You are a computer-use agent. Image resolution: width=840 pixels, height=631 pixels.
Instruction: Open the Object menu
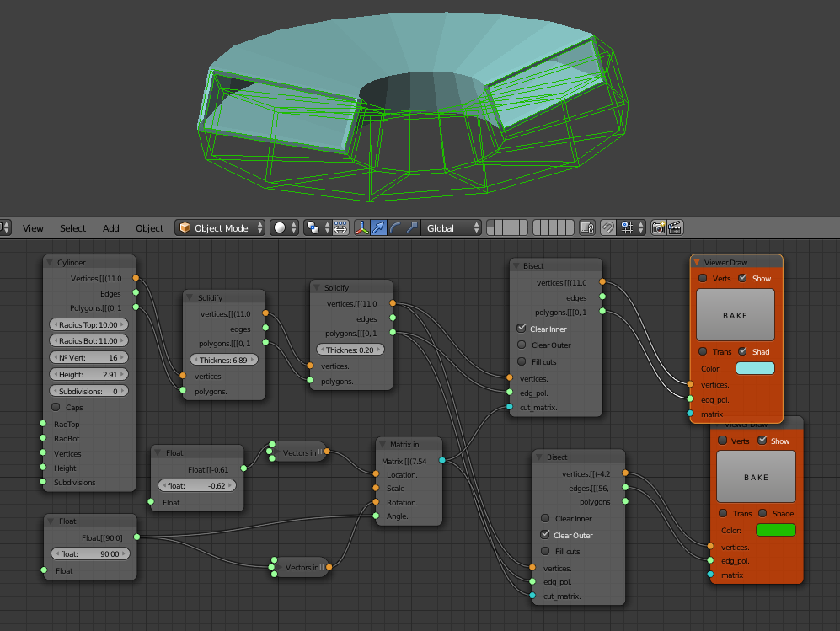point(149,228)
